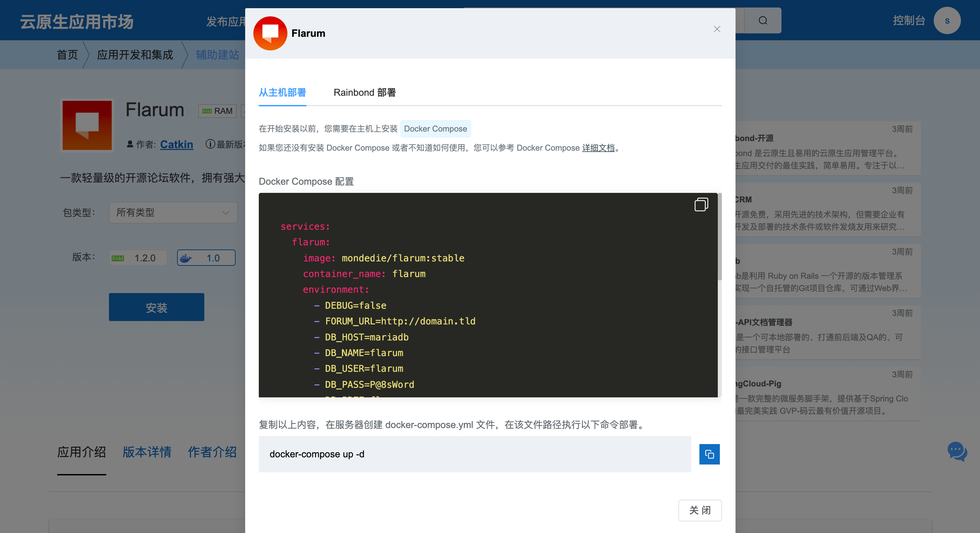Click 应用开发和集成 breadcrumb
This screenshot has height=533, width=980.
[x=135, y=55]
